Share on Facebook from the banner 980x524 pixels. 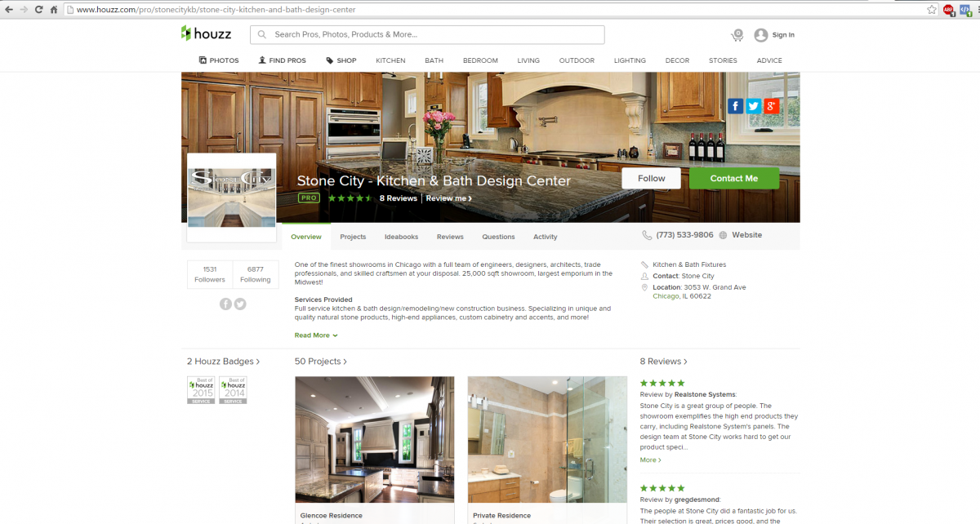pos(736,106)
